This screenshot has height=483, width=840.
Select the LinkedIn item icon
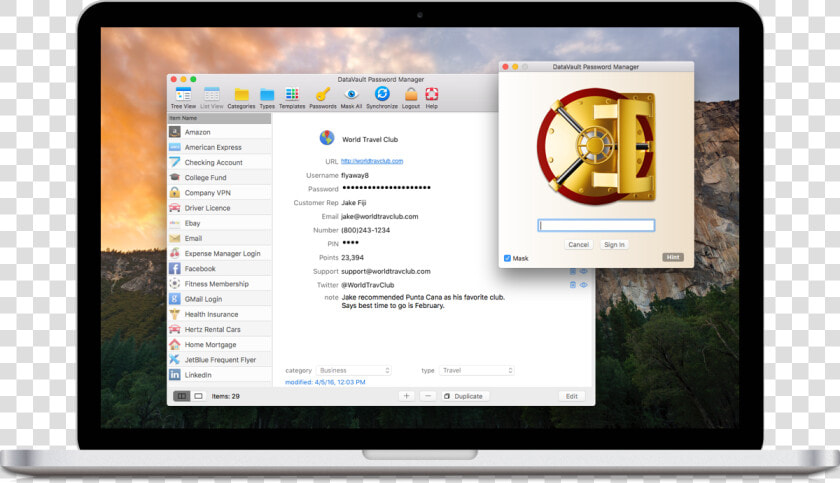click(175, 375)
